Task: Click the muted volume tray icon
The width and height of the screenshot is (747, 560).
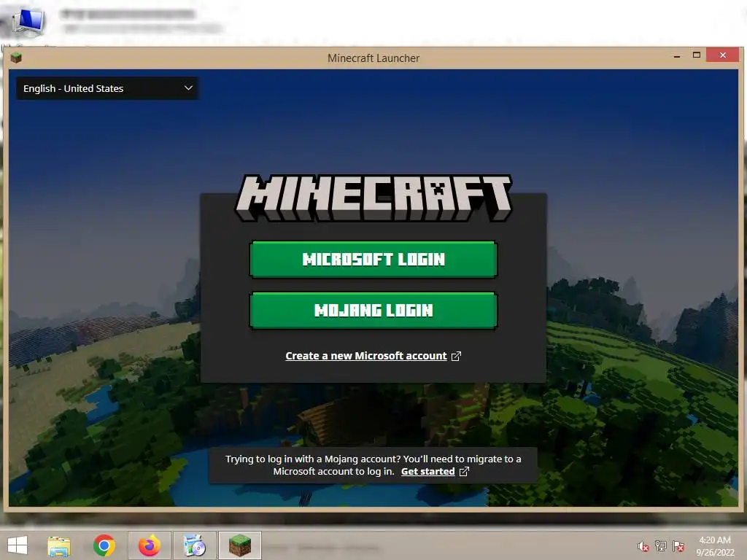Action: [x=643, y=546]
